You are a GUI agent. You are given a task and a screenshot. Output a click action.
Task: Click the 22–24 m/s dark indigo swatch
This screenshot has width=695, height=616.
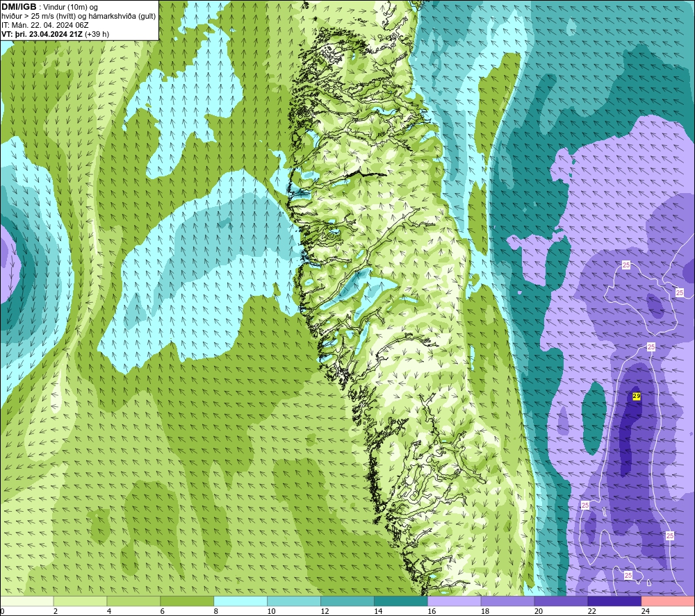[615, 601]
